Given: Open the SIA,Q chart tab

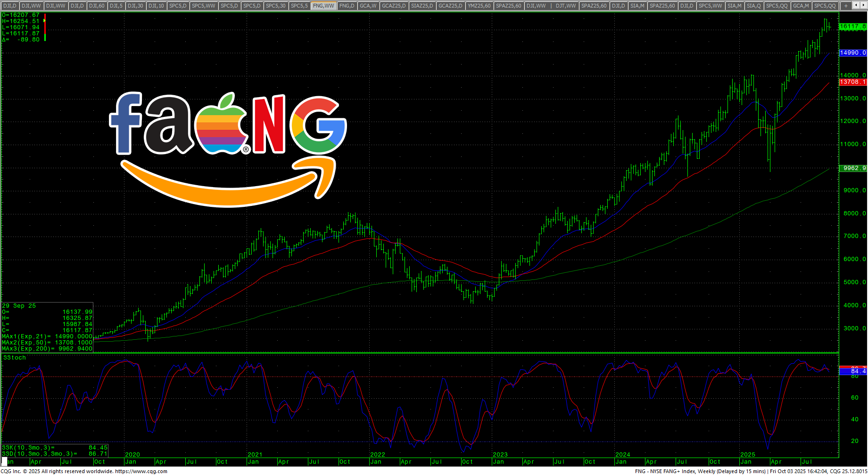Looking at the screenshot, I should [x=753, y=6].
